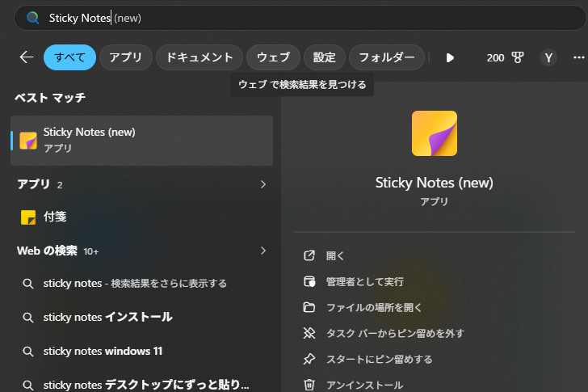
Task: Click the 開く open icon
Action: click(309, 255)
